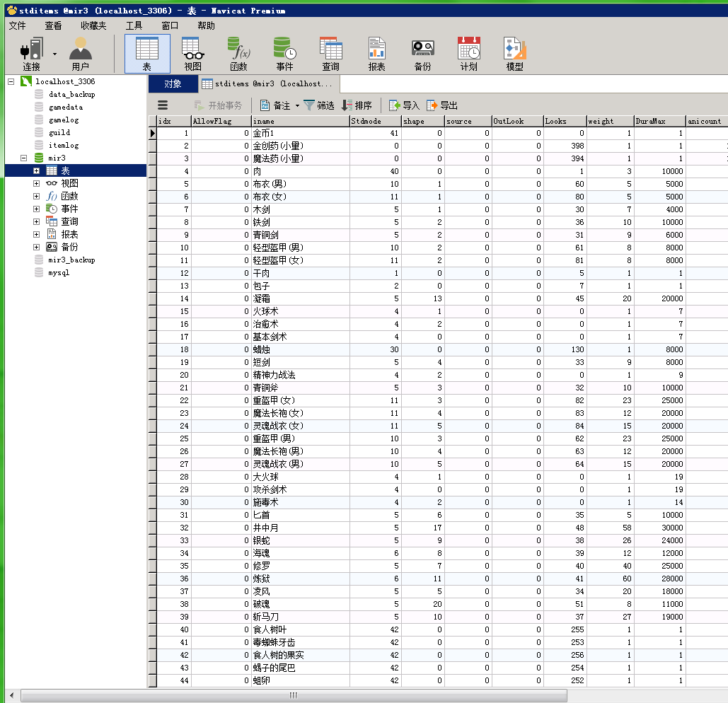Open the 备份 (Backup) toolbar icon
The image size is (728, 703).
click(x=422, y=53)
